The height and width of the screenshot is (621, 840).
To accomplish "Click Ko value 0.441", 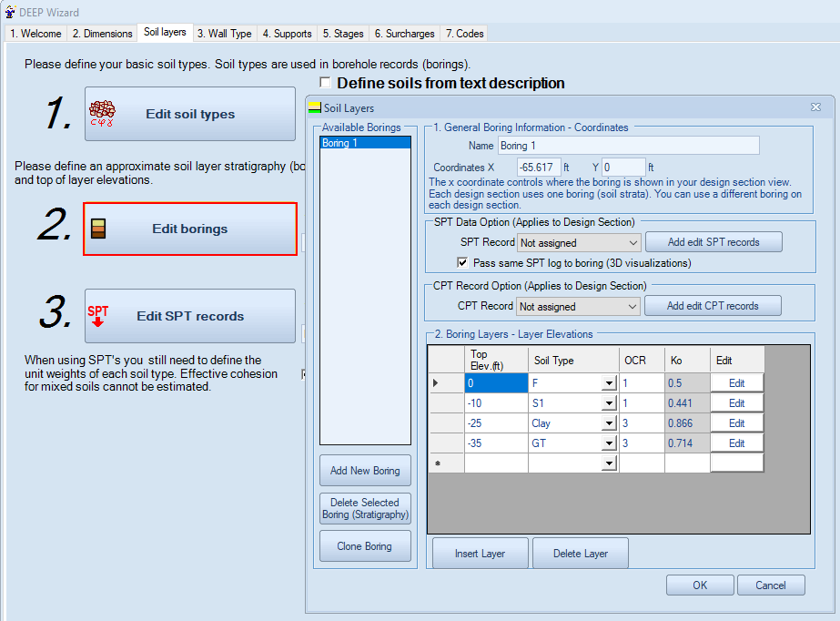I will [687, 403].
